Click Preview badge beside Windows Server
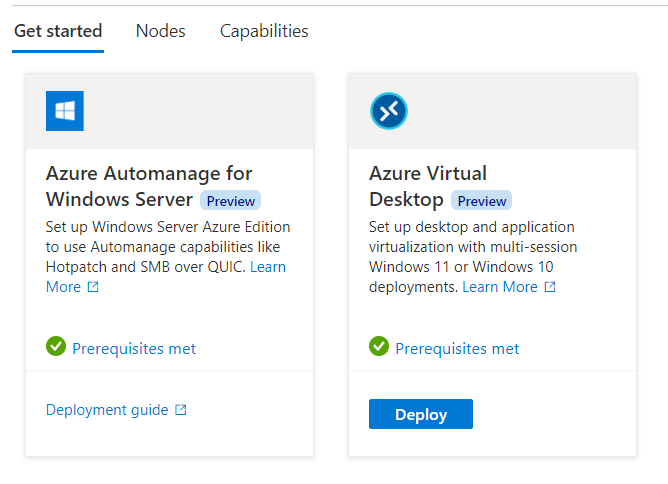This screenshot has height=484, width=668. [230, 201]
